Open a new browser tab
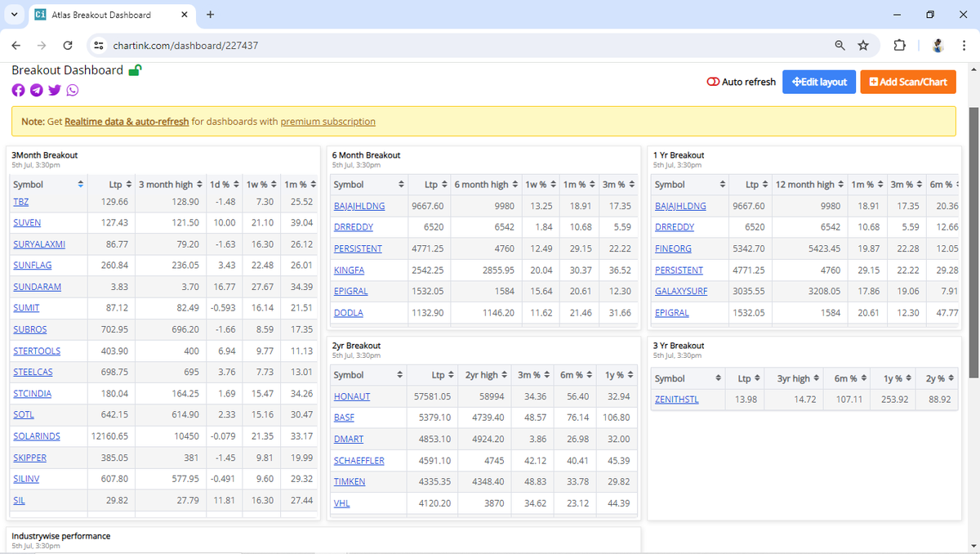 [x=210, y=15]
